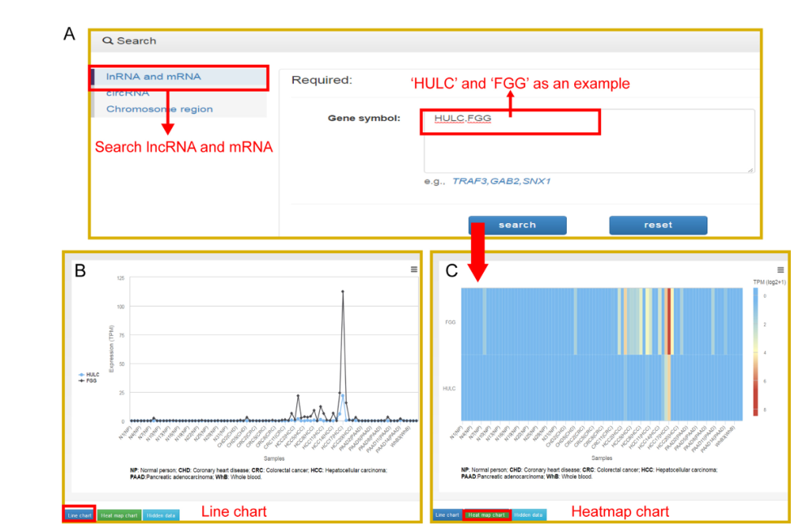Screen dimensions: 812x529
Task: Switch to Line chart tab in panel B
Action: coord(80,514)
